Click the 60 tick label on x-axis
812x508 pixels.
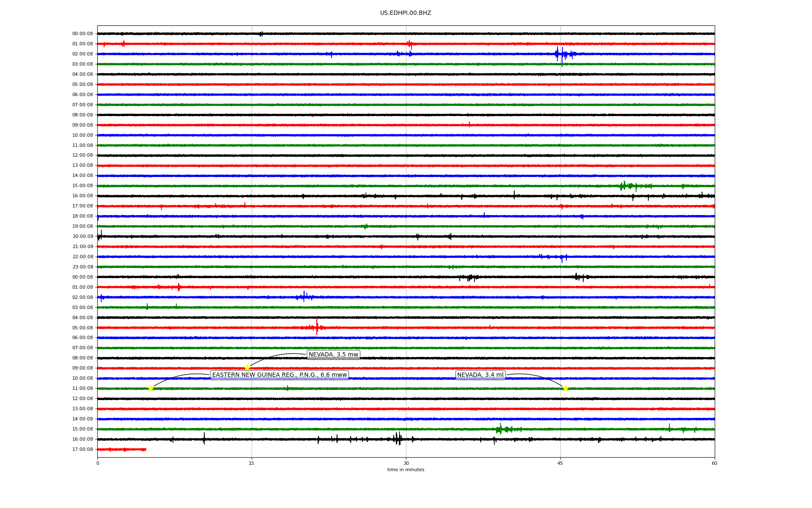(x=714, y=463)
